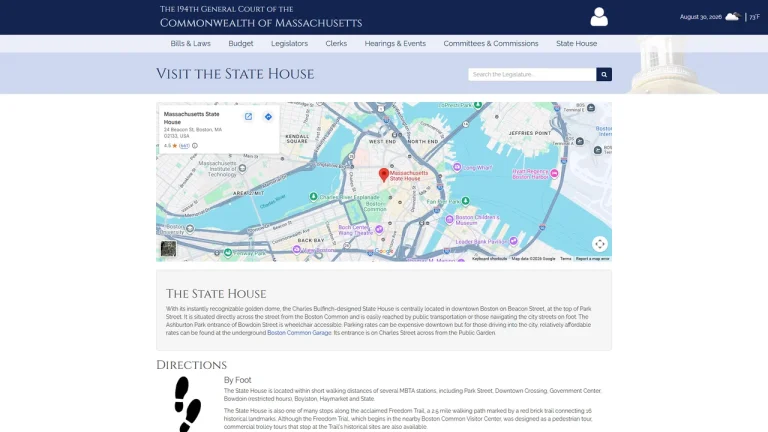Focus the Search the Legislature field
Viewport: 768px width, 432px height.
pyautogui.click(x=532, y=74)
